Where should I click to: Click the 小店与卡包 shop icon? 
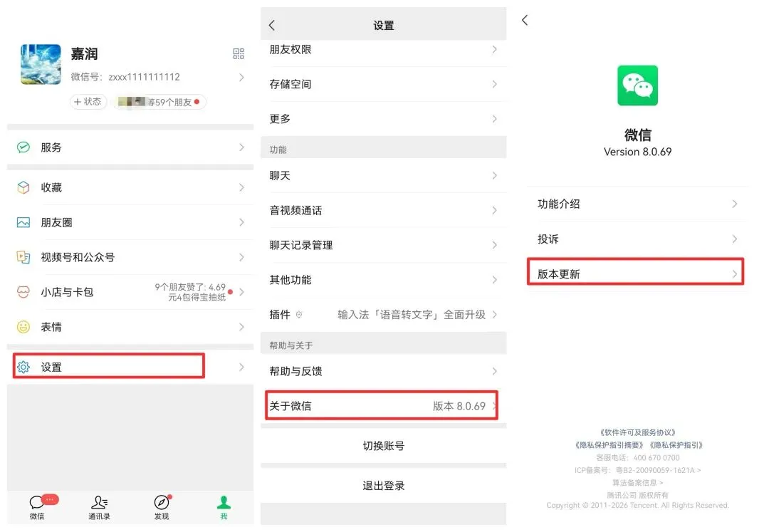[23, 292]
